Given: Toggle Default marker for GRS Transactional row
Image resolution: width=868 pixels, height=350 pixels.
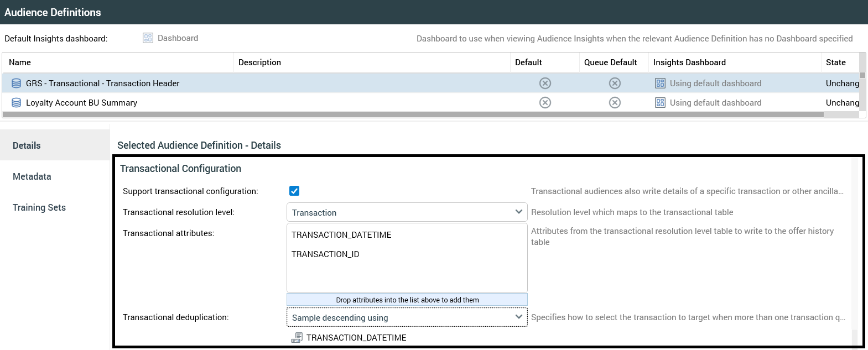Looking at the screenshot, I should pos(545,83).
